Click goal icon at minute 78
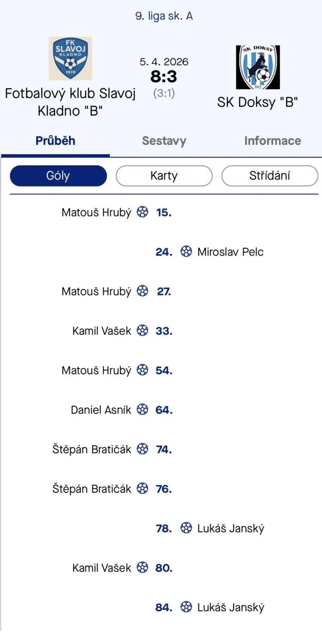The image size is (322, 644). 186,528
